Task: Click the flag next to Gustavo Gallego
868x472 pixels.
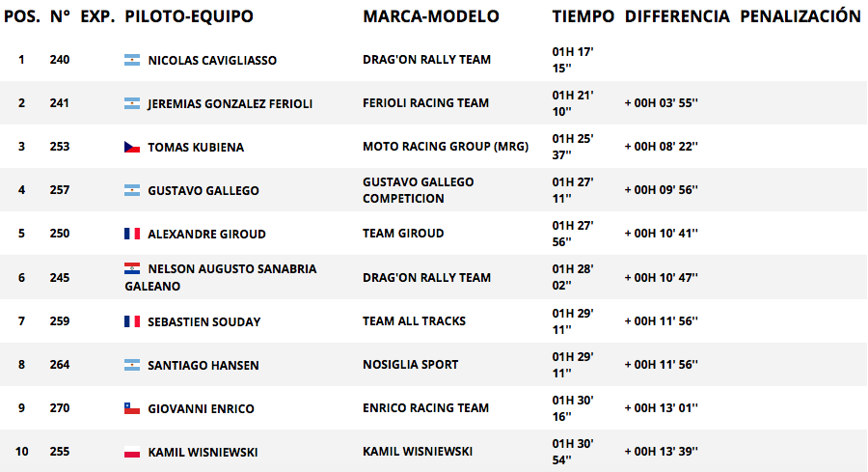Action: (x=132, y=190)
